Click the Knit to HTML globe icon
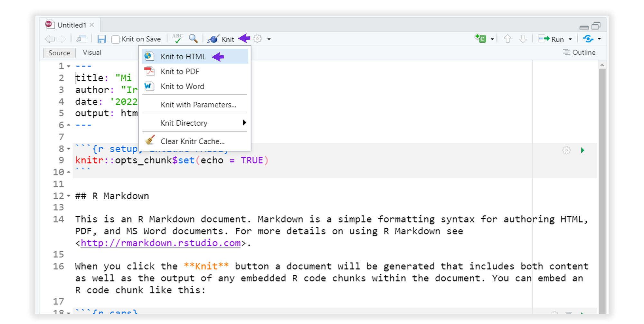 pos(149,56)
